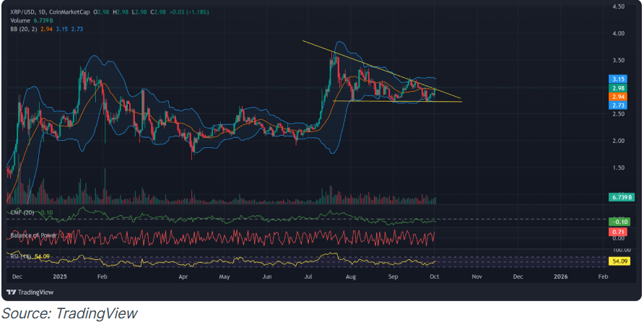
Task: Click the Feb label between 2025 and Apr
Action: 103,277
